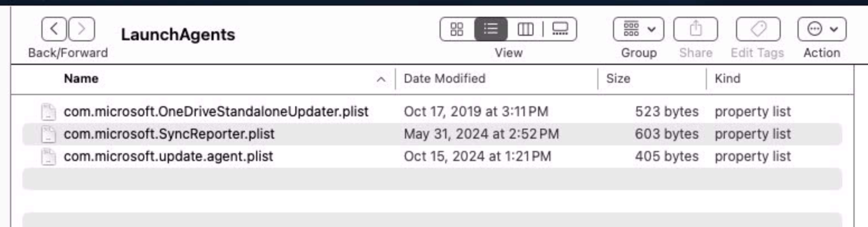Image resolution: width=868 pixels, height=227 pixels.
Task: Open the Action menu dropdown
Action: (x=822, y=29)
